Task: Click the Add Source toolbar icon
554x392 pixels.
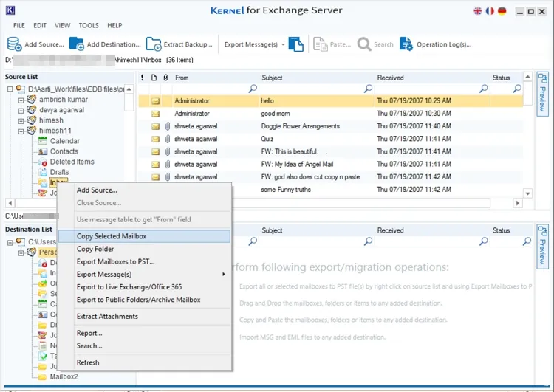Action: (x=15, y=44)
